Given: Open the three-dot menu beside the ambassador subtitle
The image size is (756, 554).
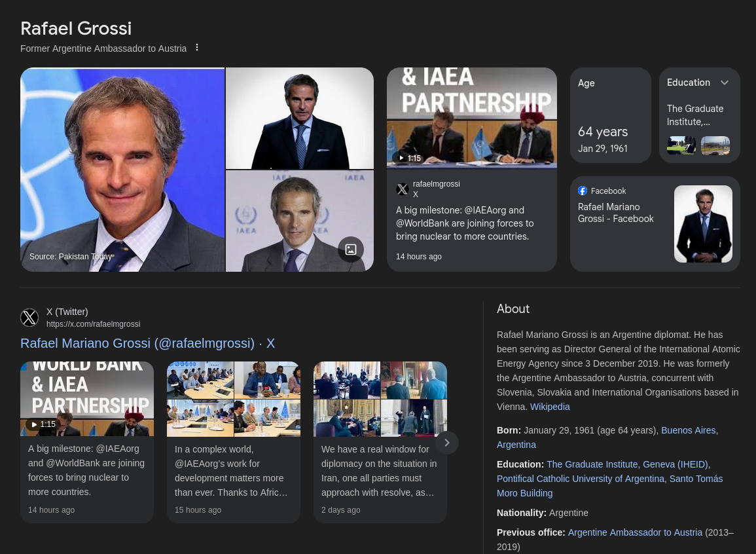Looking at the screenshot, I should point(197,48).
